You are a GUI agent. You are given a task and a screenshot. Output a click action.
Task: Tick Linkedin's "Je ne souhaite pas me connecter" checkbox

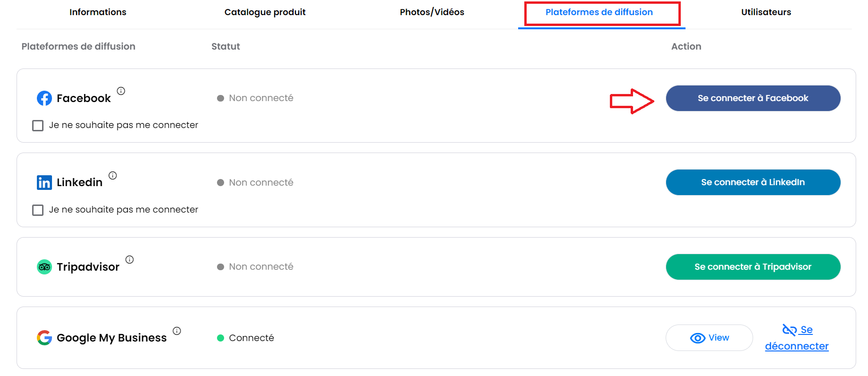(x=38, y=210)
